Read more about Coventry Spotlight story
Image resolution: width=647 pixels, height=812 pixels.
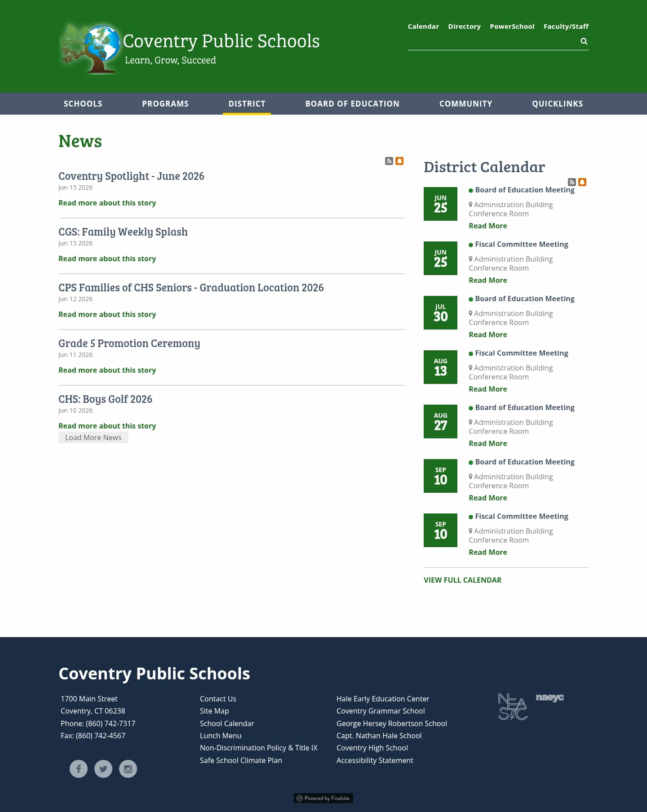(x=107, y=203)
